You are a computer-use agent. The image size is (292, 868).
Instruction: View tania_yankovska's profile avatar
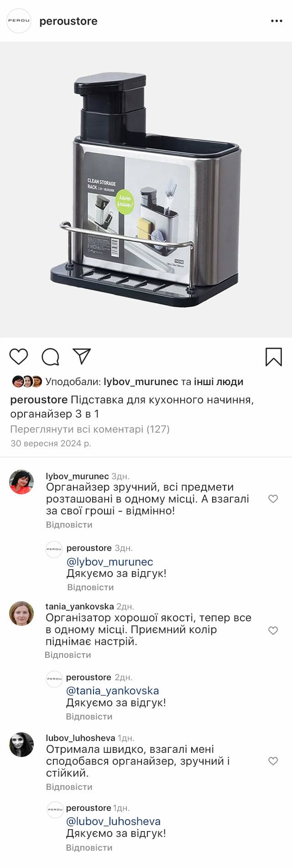coord(21,614)
